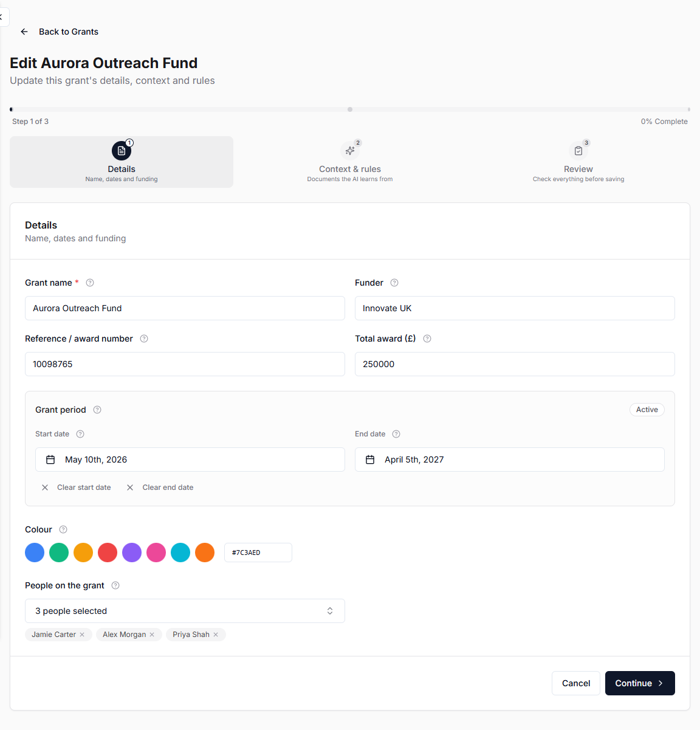This screenshot has width=700, height=730.
Task: Click Clear end date
Action: pyautogui.click(x=160, y=487)
